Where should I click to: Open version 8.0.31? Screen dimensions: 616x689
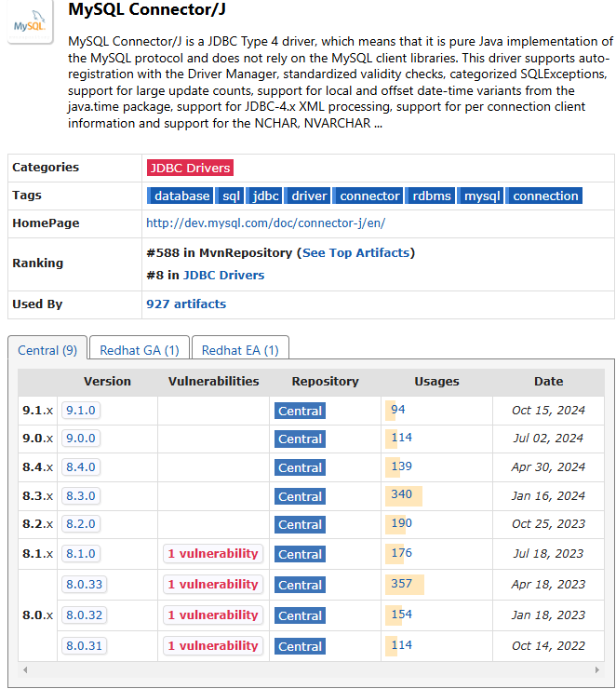click(x=85, y=646)
